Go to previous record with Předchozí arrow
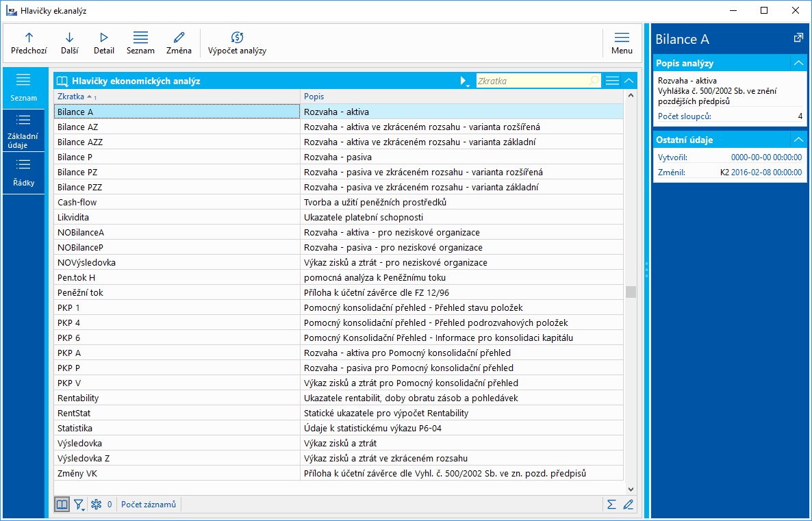Viewport: 812px width, 521px height. point(29,44)
